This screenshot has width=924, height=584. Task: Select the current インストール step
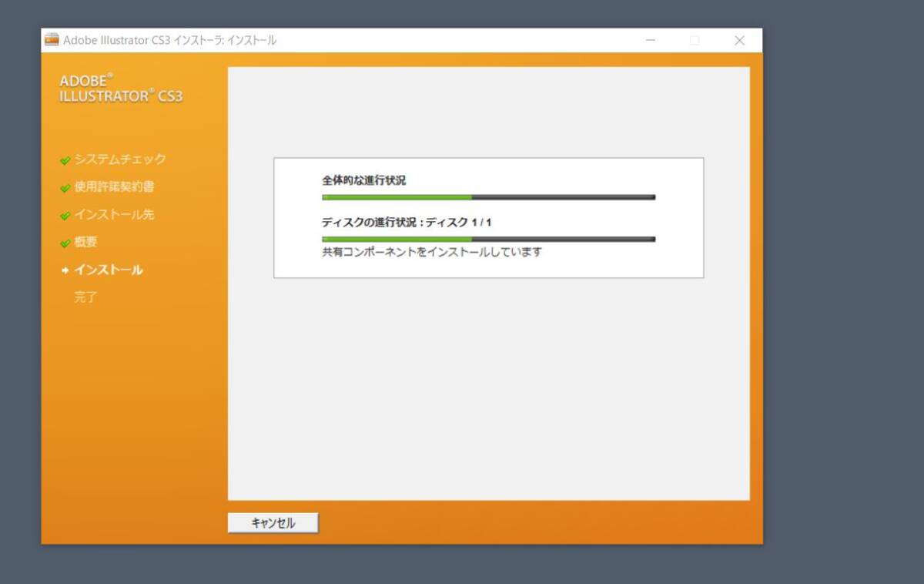click(x=109, y=270)
